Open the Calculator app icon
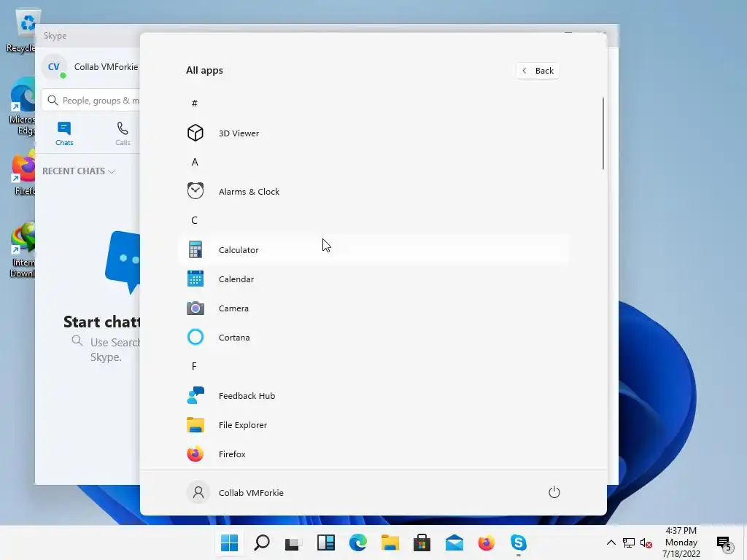The image size is (747, 560). click(x=196, y=249)
